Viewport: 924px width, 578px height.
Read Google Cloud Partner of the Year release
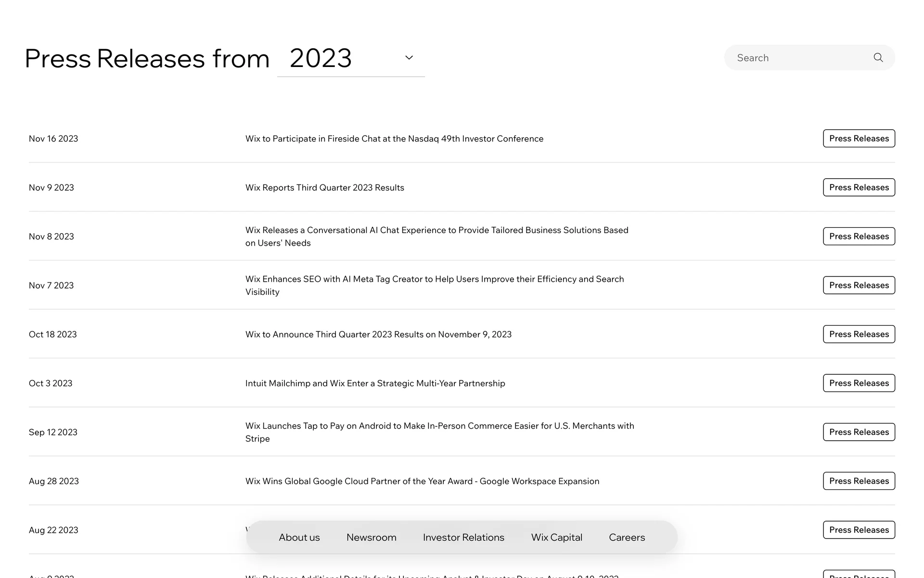(x=422, y=481)
